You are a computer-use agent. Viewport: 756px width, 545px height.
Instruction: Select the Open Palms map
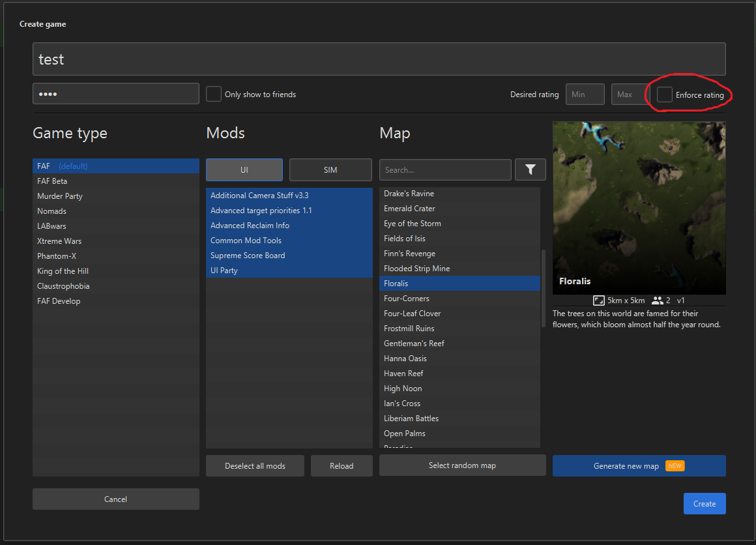coord(459,433)
